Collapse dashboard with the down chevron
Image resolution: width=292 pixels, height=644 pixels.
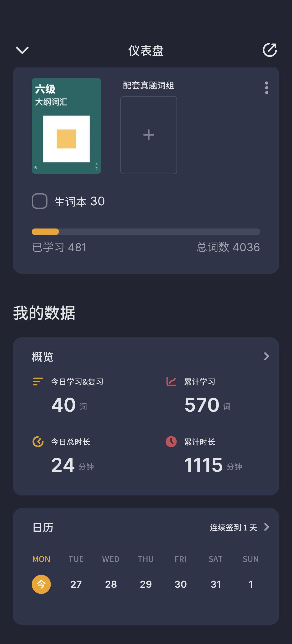coord(22,50)
